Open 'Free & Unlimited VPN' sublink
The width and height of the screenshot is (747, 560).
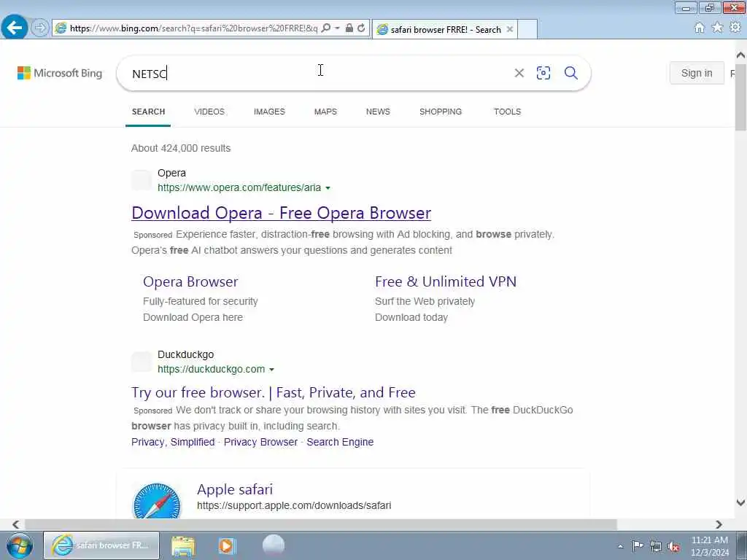(x=446, y=281)
